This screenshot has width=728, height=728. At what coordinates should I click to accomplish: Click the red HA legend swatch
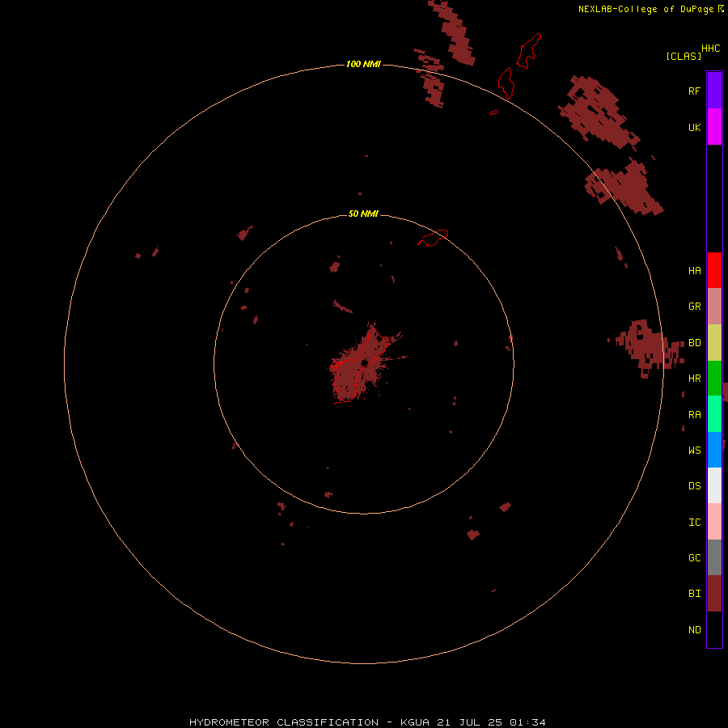point(714,270)
